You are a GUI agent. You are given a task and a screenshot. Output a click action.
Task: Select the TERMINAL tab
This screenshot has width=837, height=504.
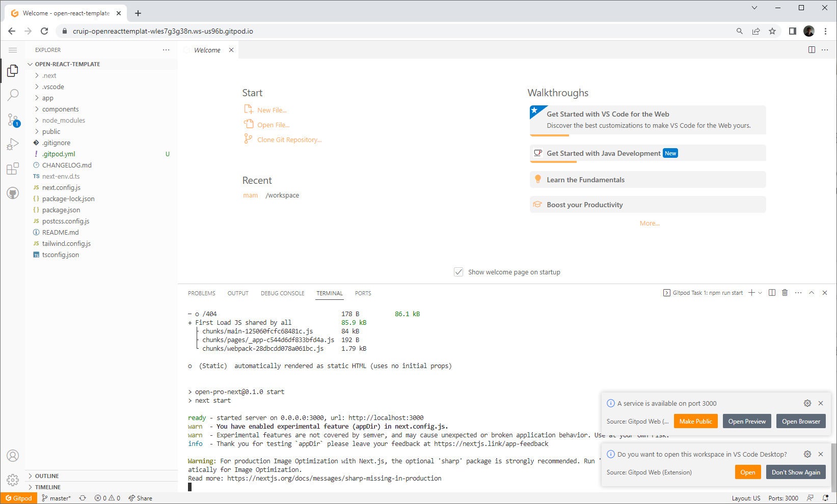click(x=330, y=293)
